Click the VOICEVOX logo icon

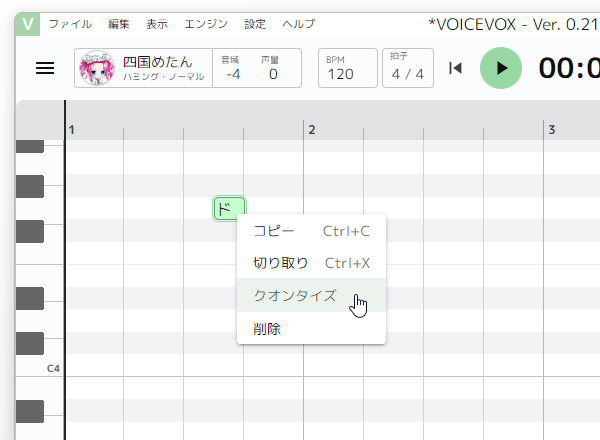28,24
